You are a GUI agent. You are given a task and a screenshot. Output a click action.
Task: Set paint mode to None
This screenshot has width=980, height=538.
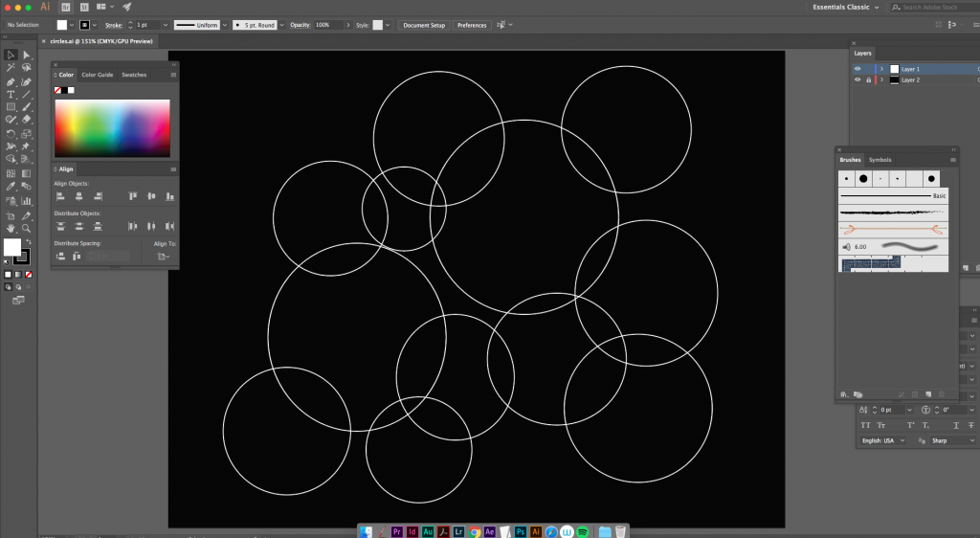(x=28, y=275)
